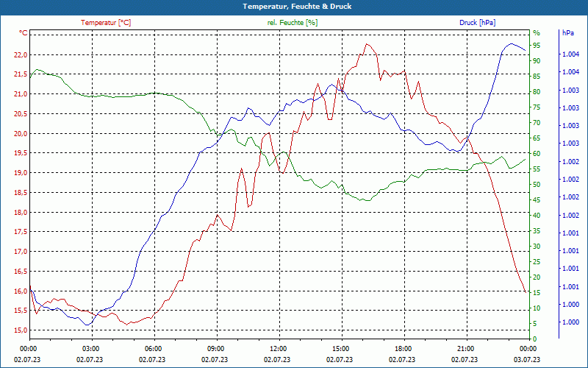The height and width of the screenshot is (368, 588).
Task: Click the 03:00 time axis label
Action: click(x=90, y=349)
